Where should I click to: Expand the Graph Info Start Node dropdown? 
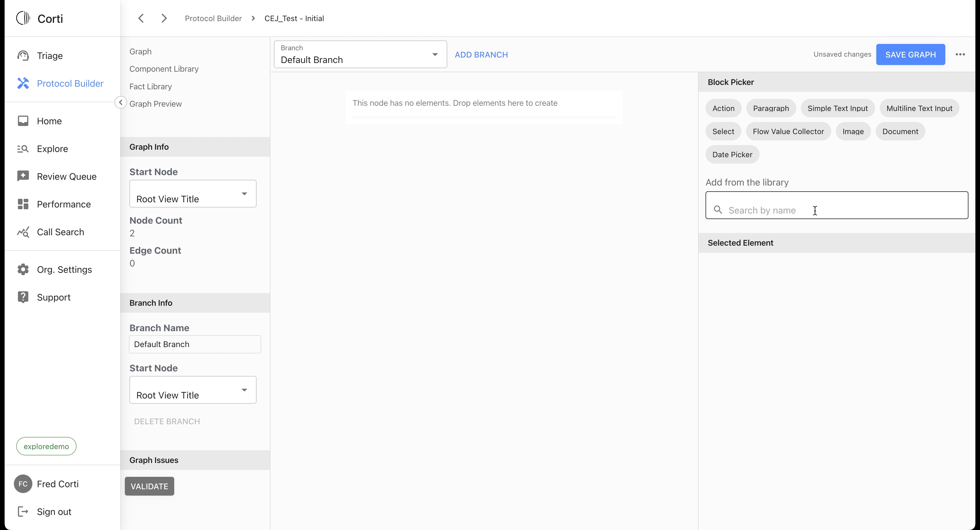pos(193,194)
